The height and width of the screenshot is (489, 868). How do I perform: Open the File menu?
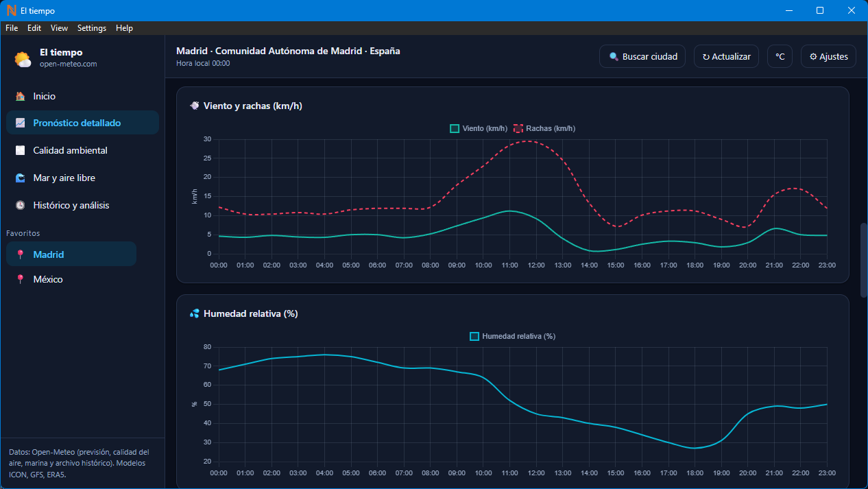point(12,28)
